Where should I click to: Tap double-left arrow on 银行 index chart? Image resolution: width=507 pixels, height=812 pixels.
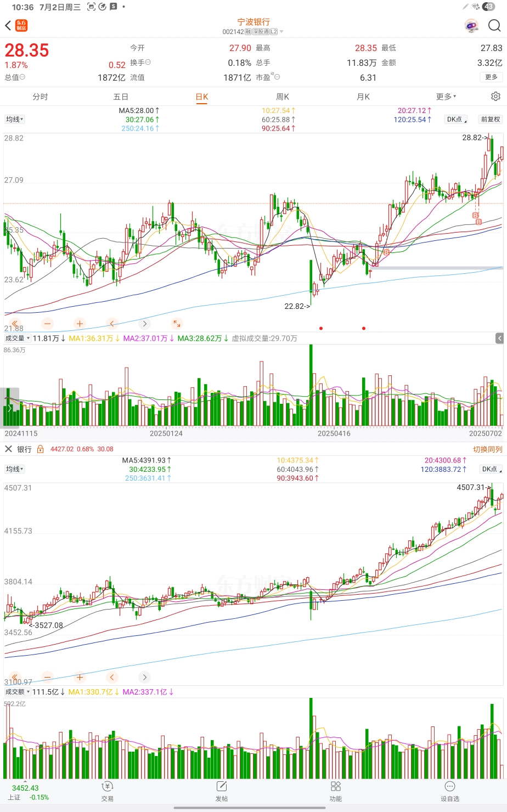pos(15,677)
